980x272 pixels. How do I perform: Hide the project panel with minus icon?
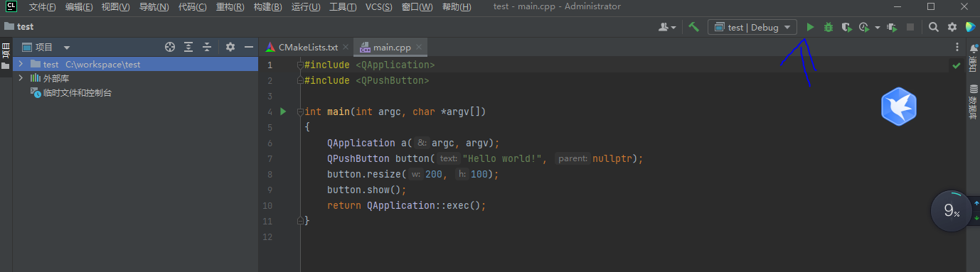coord(249,47)
